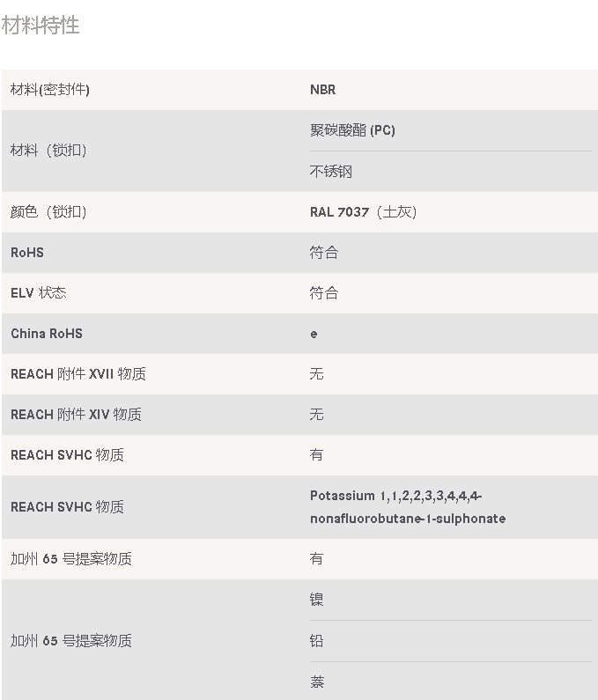Click the NBR material value
The height and width of the screenshot is (700, 598).
[x=322, y=90]
